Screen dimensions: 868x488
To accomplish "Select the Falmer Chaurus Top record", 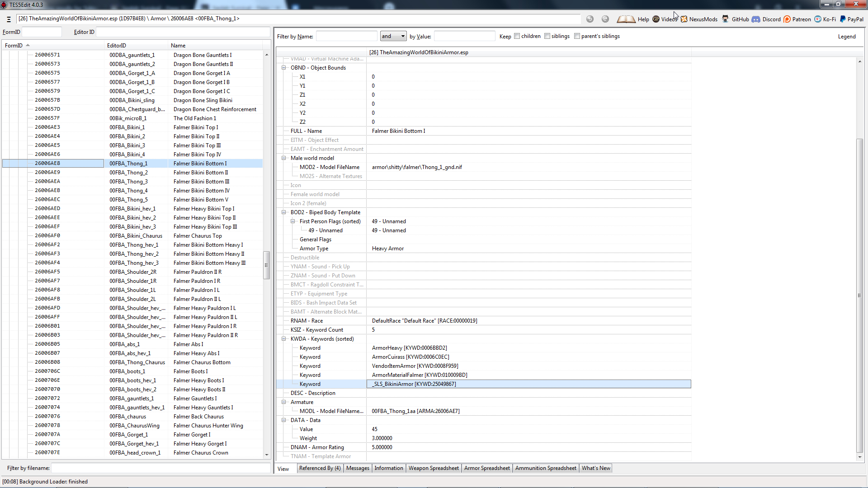I will point(132,236).
